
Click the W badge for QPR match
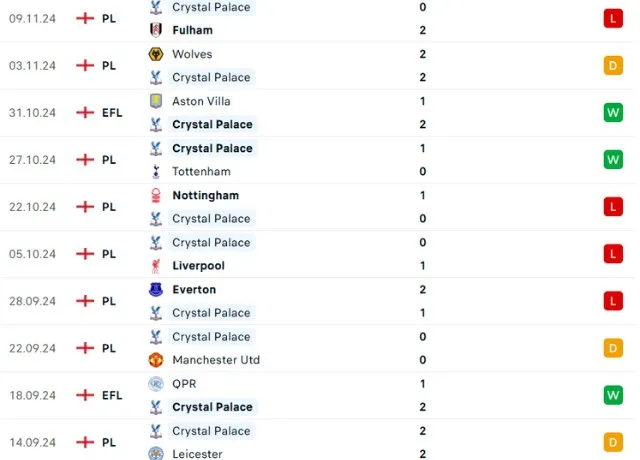tap(613, 395)
